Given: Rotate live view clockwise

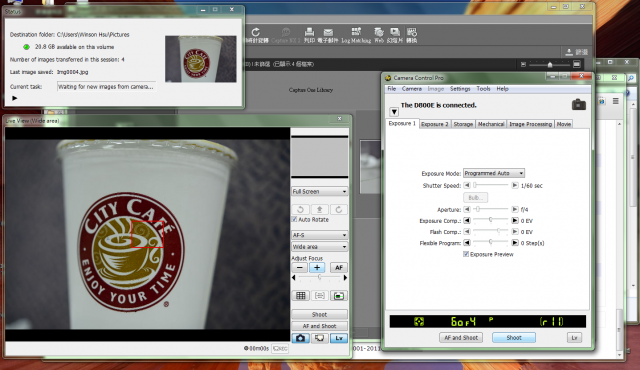Looking at the screenshot, I should click(339, 209).
